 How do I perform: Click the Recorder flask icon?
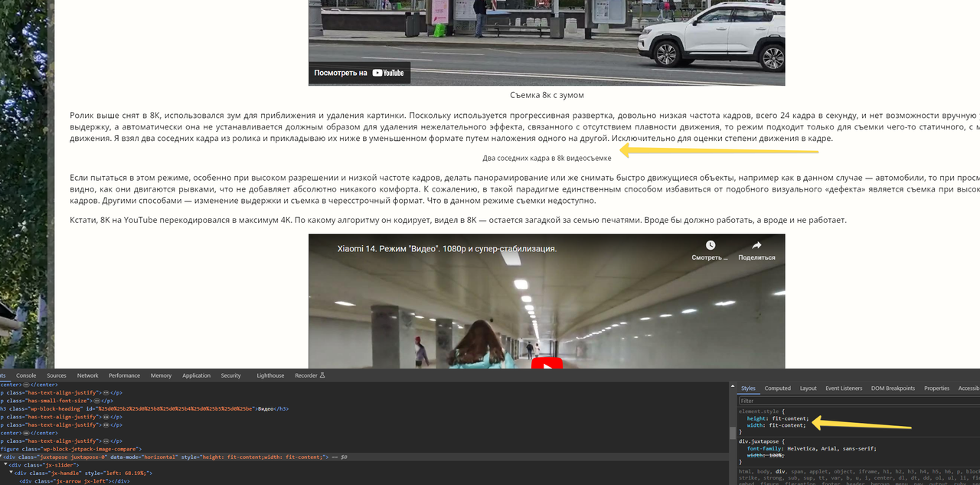[x=322, y=375]
